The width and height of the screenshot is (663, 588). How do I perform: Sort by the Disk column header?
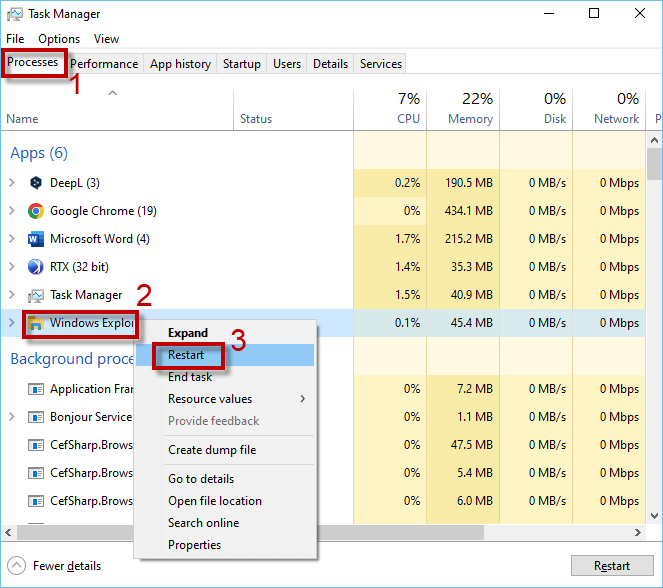point(536,109)
